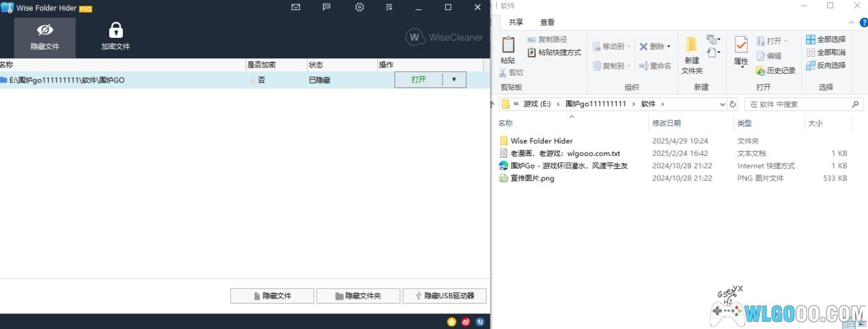Open the feedback chat bubble icon
Screen dimensions: 868x329
[327, 7]
